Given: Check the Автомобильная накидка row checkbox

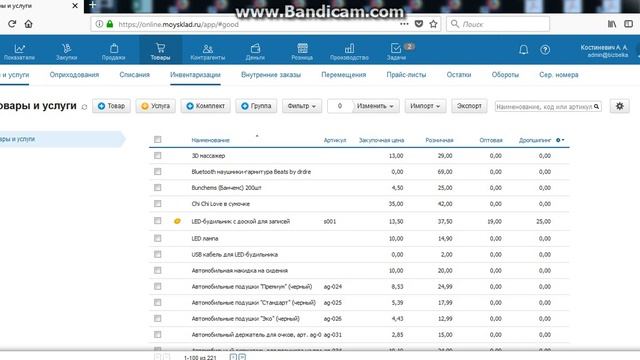Looking at the screenshot, I should [x=158, y=270].
